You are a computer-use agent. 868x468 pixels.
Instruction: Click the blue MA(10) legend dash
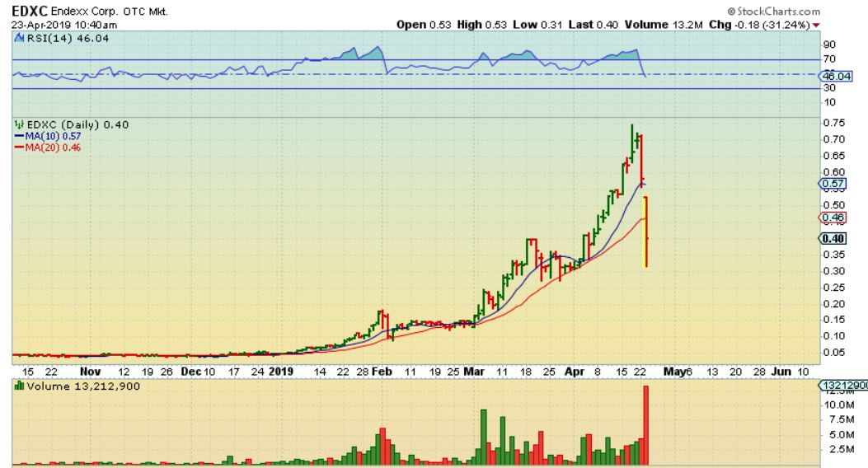click(x=20, y=136)
